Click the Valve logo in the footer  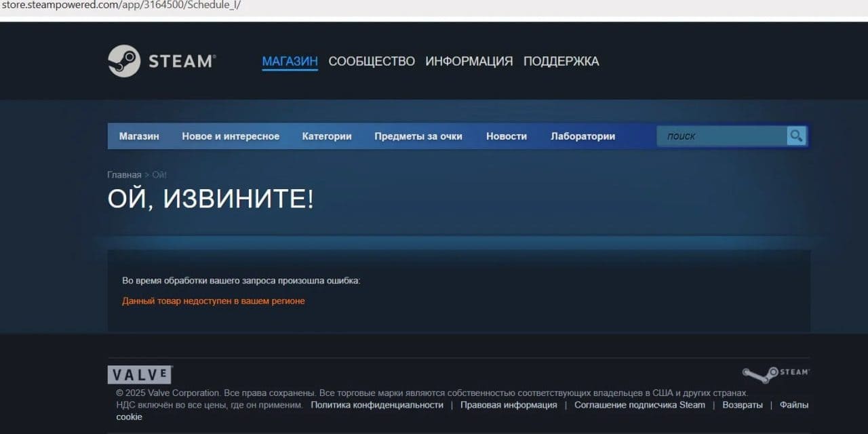[140, 375]
